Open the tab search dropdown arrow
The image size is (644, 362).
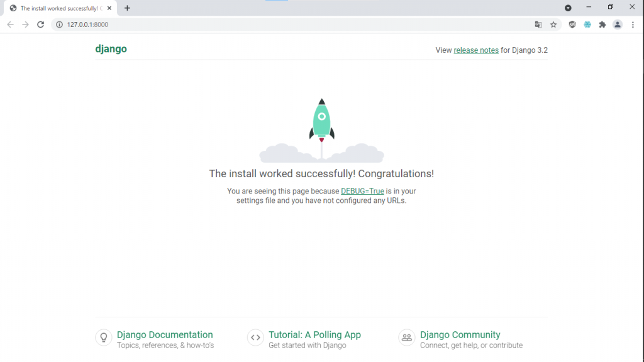568,8
